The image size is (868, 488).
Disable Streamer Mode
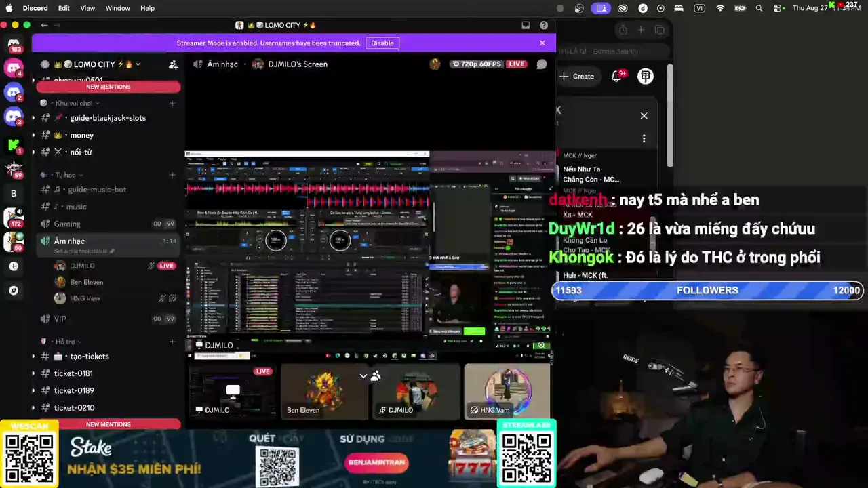[x=382, y=43]
